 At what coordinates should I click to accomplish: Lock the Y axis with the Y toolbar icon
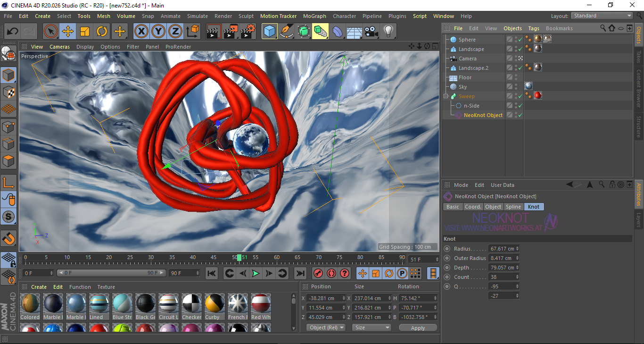[158, 31]
